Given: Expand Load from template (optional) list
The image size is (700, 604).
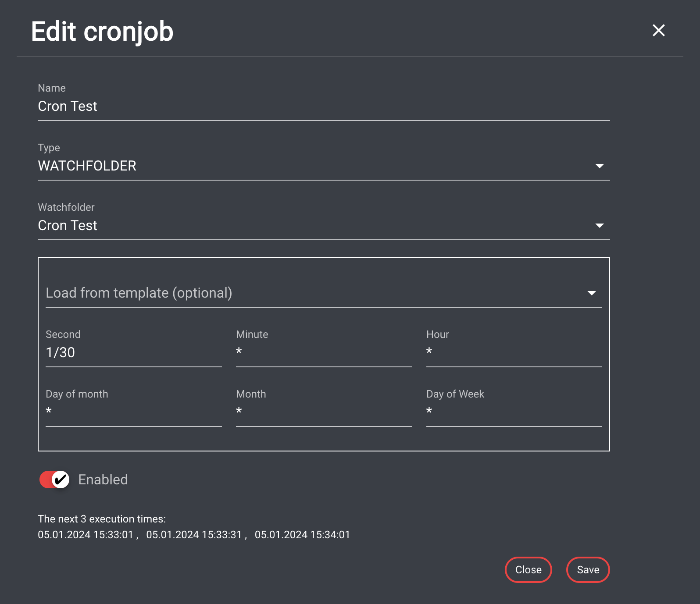Looking at the screenshot, I should point(307,293).
